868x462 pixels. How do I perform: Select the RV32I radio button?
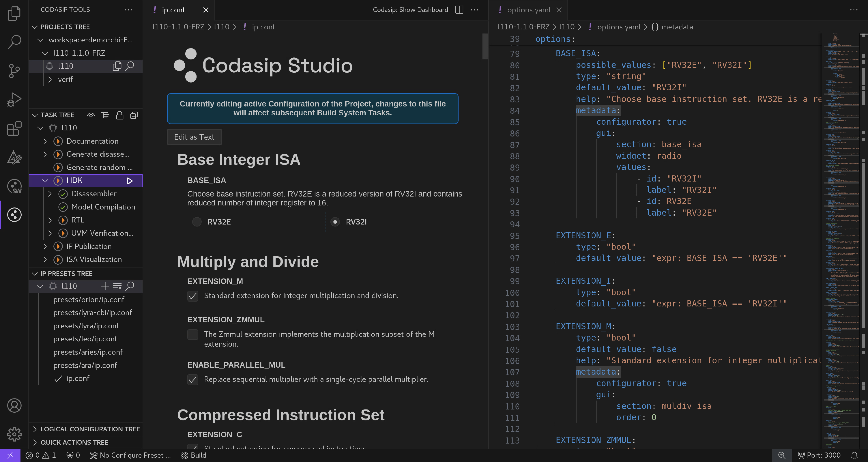pos(335,222)
